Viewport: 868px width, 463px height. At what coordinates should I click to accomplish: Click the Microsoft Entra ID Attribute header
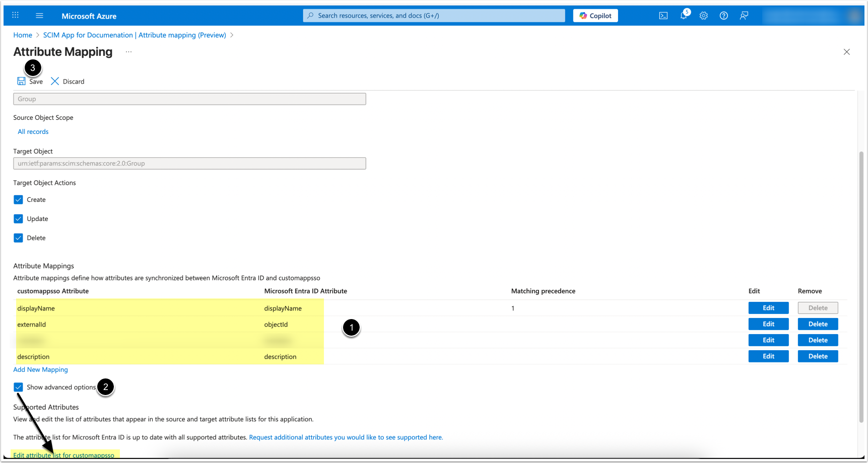pos(306,291)
